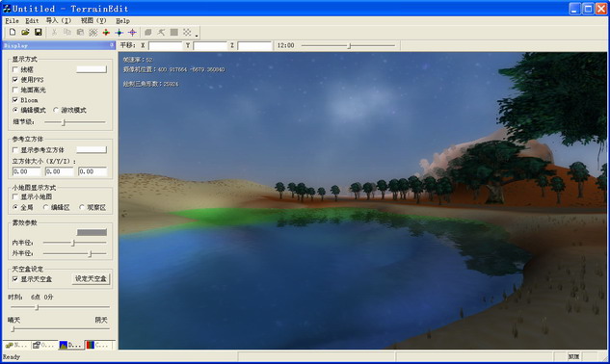610x364 pixels.
Task: Click the first cube size 0.00 field
Action: point(26,171)
